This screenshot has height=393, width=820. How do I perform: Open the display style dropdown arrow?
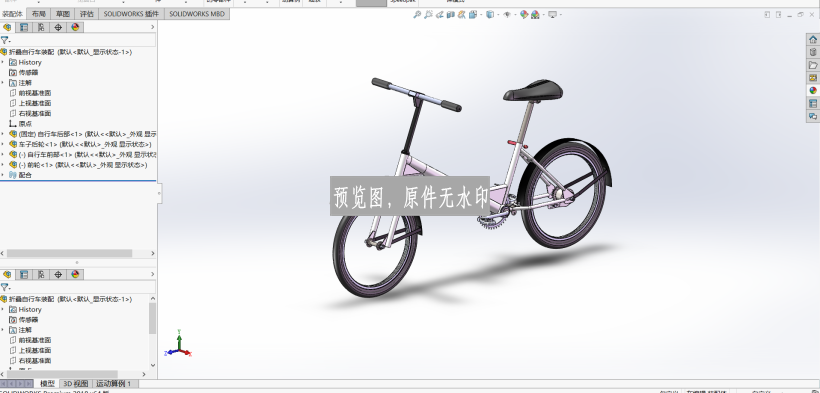pos(498,15)
